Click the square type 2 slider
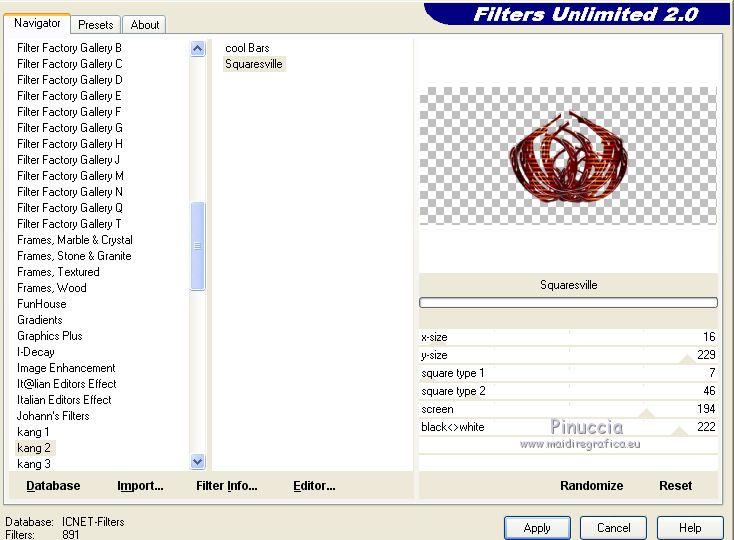 click(568, 391)
